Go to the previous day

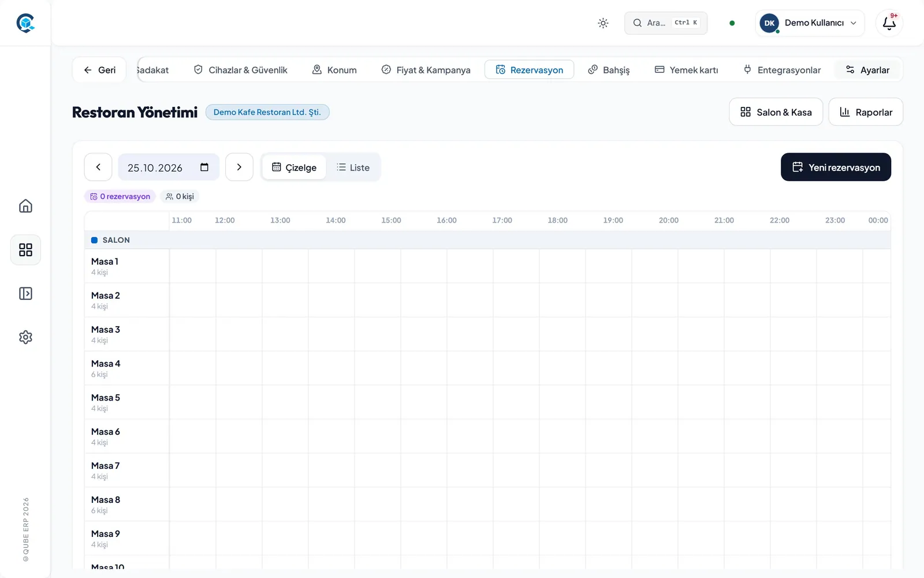tap(98, 167)
